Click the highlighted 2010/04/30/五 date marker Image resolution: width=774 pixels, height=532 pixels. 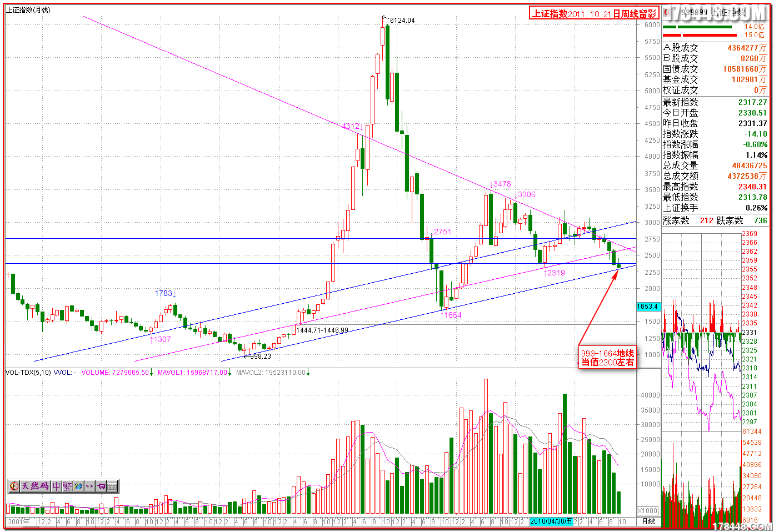coord(551,521)
